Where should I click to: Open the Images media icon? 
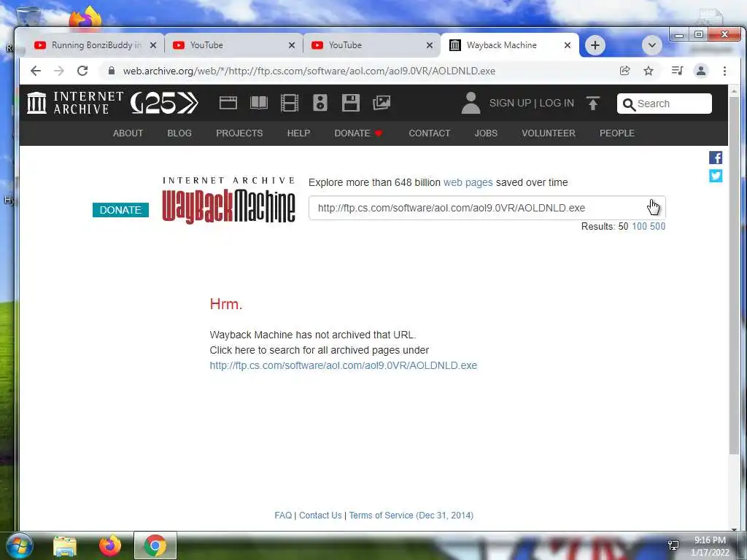pos(381,103)
